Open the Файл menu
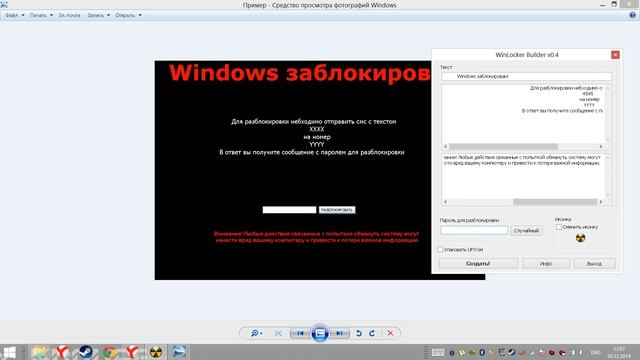The width and height of the screenshot is (640, 360). [x=14, y=15]
